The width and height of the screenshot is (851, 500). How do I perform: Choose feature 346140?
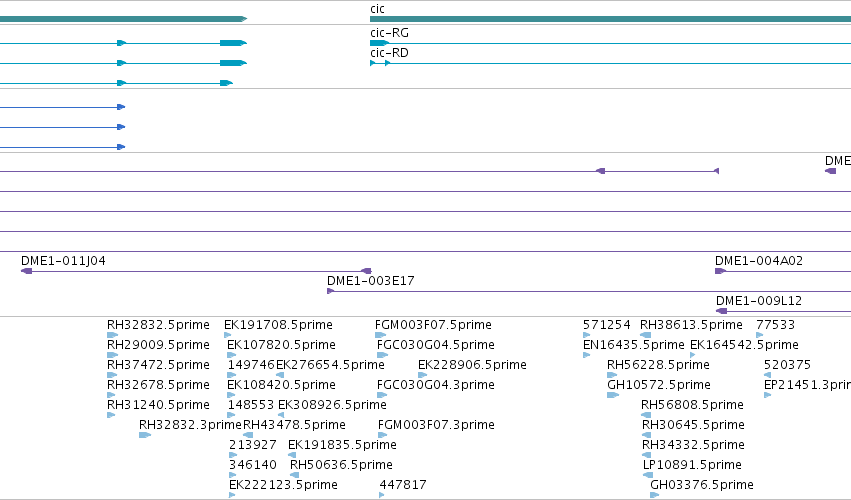(x=252, y=465)
